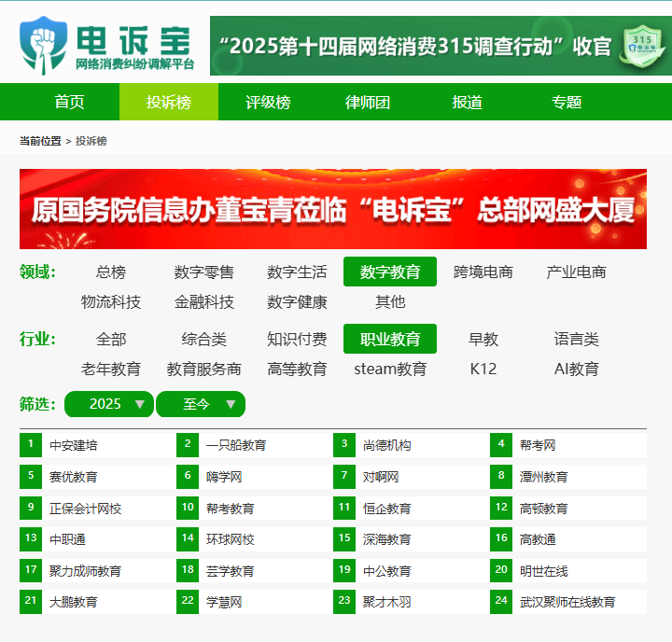The width and height of the screenshot is (672, 642).
Task: Select 早教 industry filter
Action: 483,340
